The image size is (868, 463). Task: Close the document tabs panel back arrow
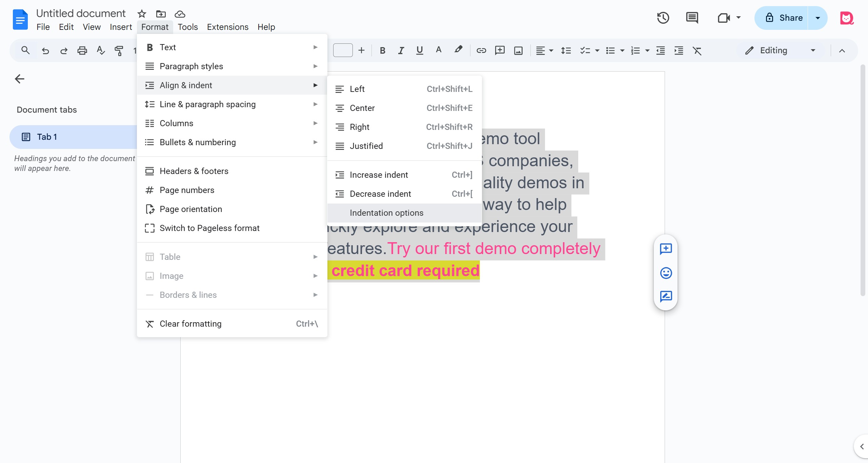coord(20,79)
